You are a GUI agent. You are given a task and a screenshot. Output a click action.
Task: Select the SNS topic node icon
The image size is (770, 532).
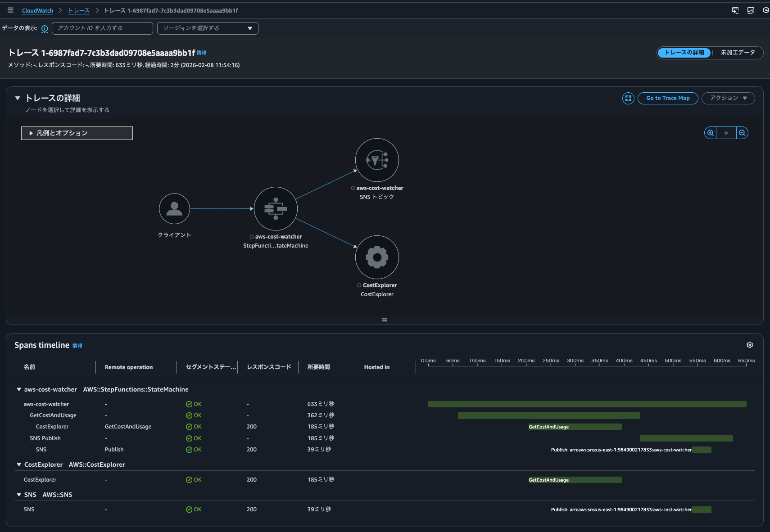coord(377,160)
